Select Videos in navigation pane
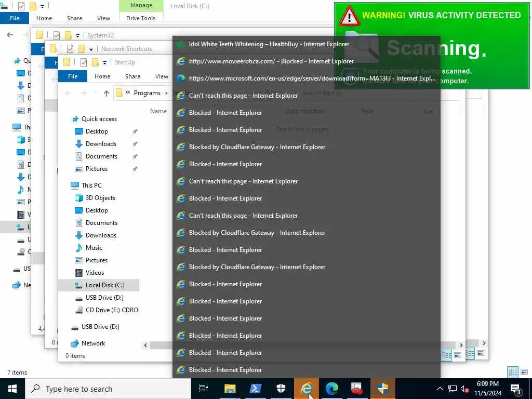Screen dimensions: 532x399 click(95, 273)
